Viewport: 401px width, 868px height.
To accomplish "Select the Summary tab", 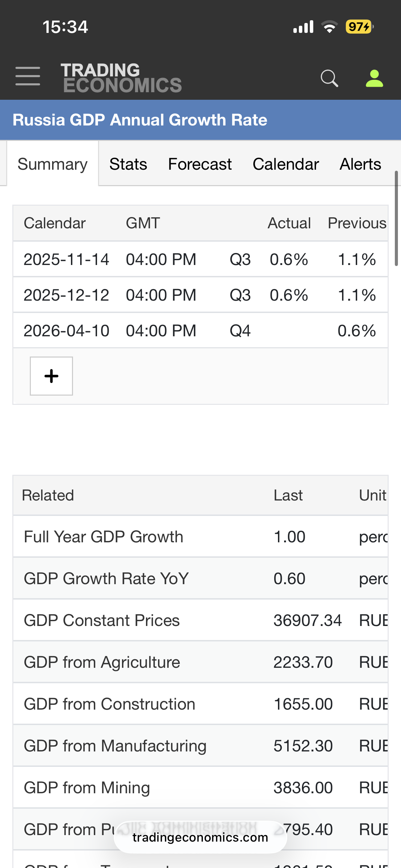I will click(53, 164).
